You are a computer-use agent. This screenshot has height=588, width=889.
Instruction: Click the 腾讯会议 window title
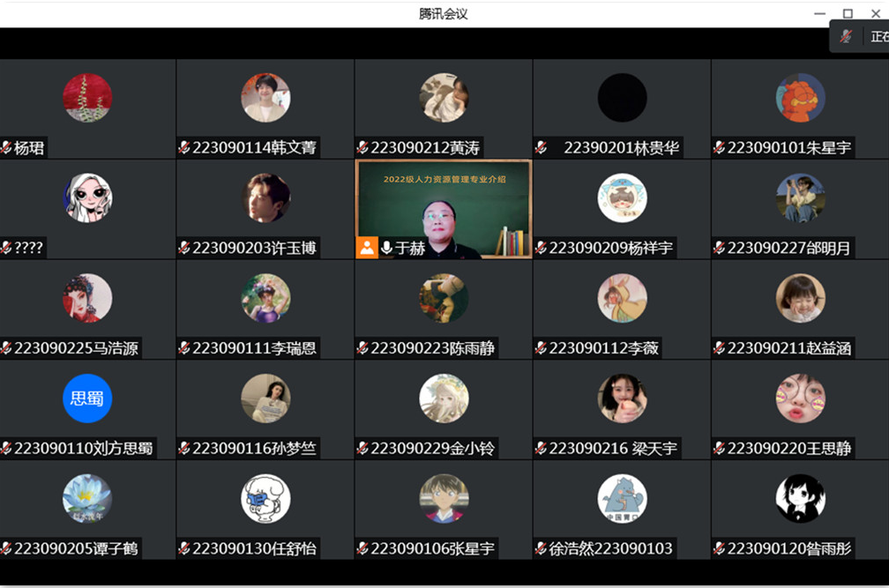[444, 13]
